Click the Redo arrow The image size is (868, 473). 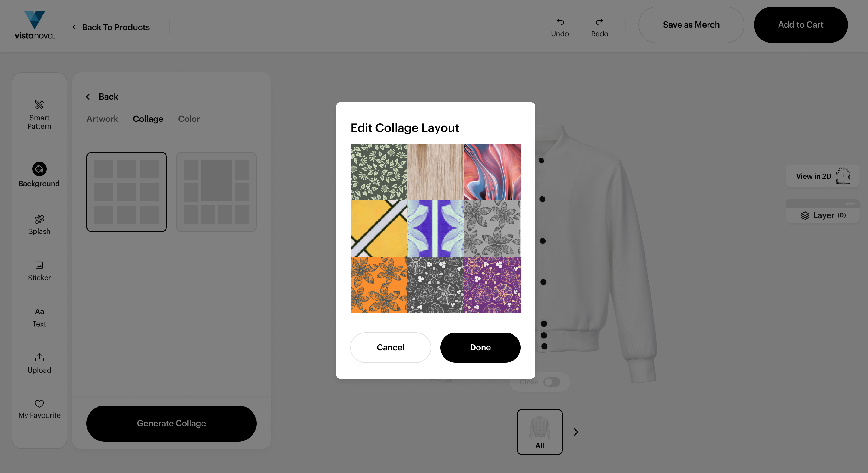599,22
